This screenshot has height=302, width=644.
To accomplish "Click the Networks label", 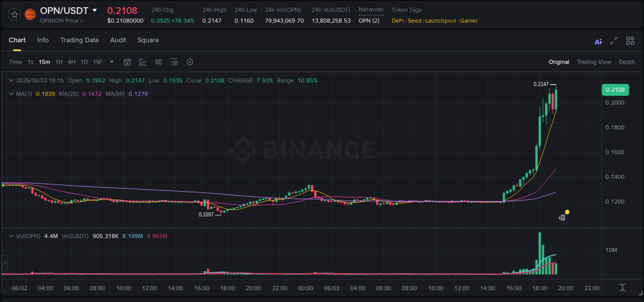I will pyautogui.click(x=371, y=10).
